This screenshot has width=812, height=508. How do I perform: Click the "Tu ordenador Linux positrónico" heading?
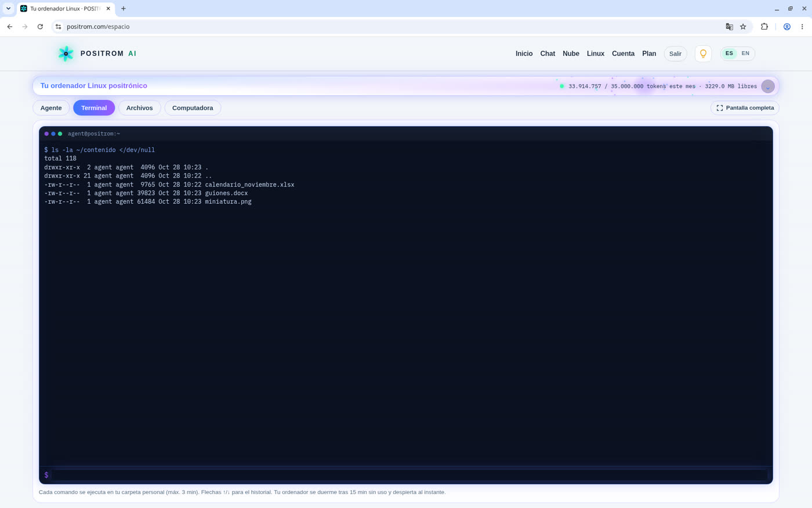click(94, 86)
